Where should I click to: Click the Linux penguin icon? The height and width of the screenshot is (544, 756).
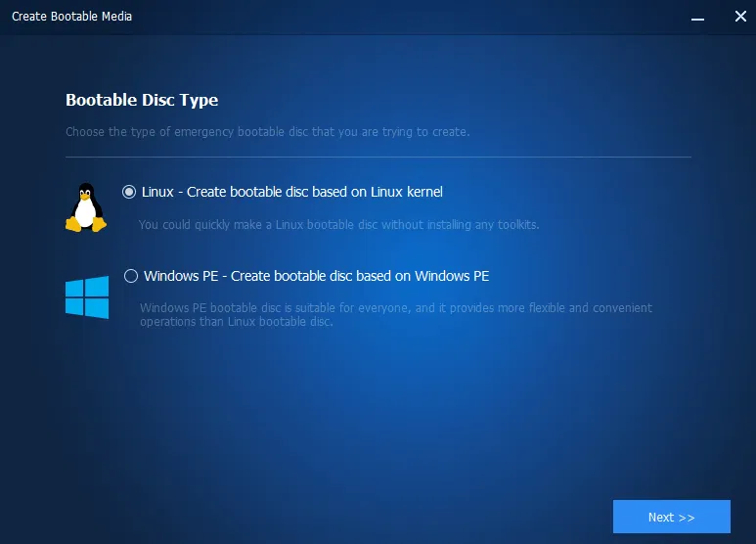[x=86, y=207]
